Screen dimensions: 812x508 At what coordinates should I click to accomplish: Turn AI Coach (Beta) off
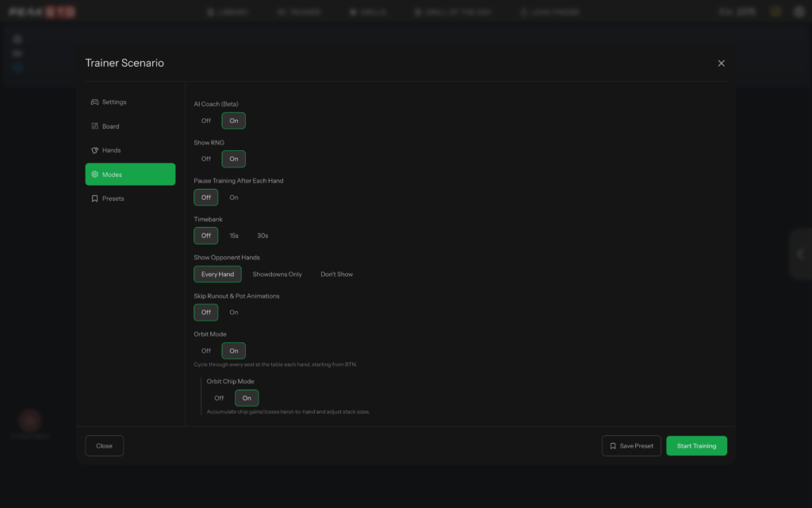(206, 121)
